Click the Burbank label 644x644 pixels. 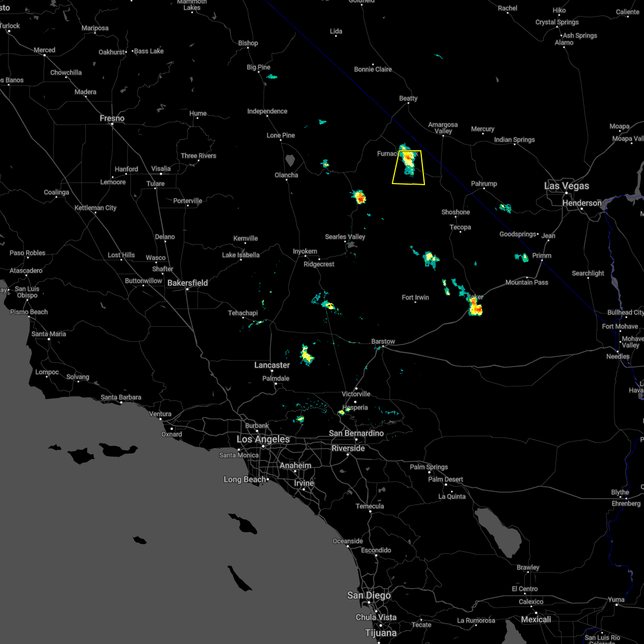click(257, 426)
